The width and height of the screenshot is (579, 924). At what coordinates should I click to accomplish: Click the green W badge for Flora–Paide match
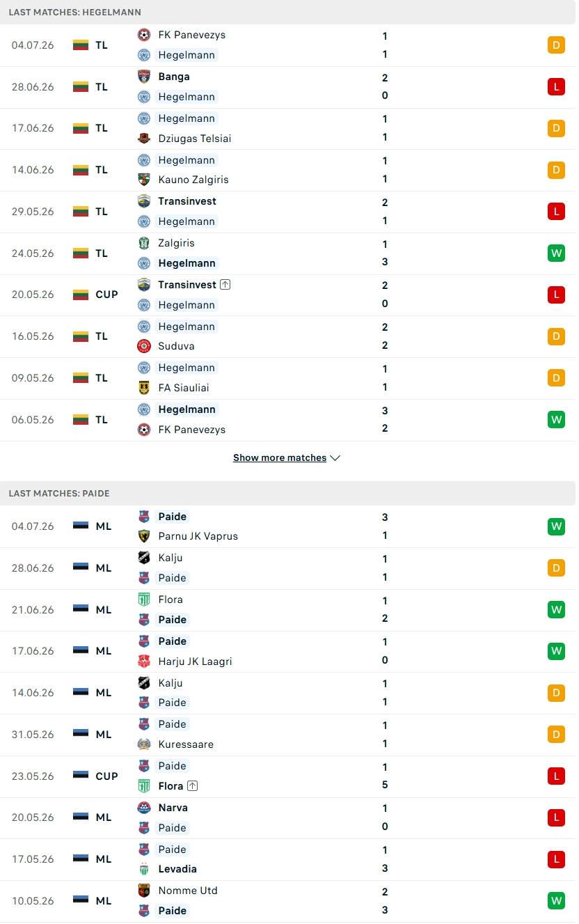click(556, 609)
